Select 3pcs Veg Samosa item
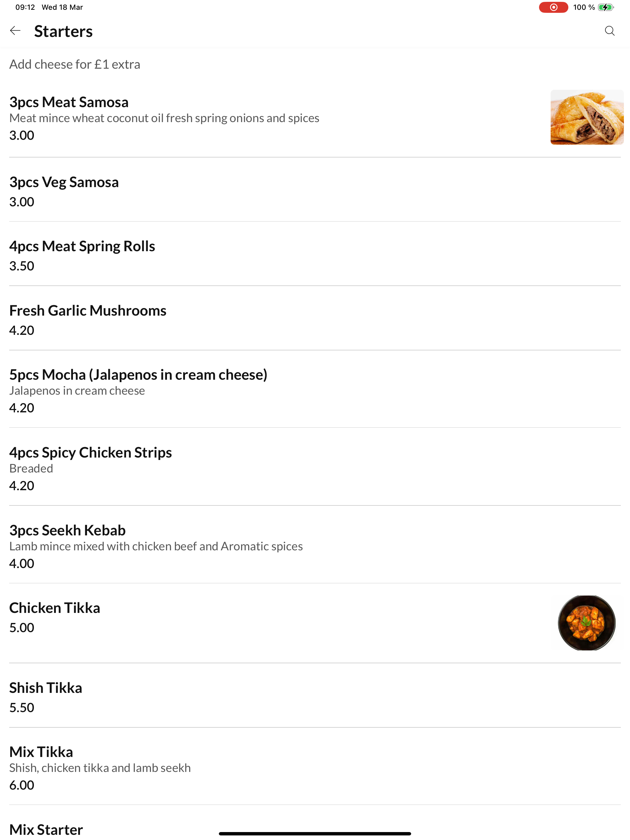The image size is (630, 840). coord(315,190)
